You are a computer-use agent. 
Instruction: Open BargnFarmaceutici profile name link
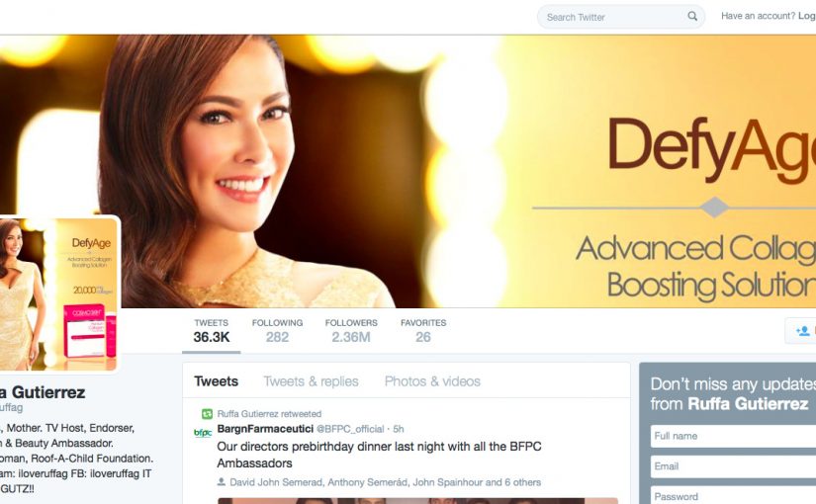(x=265, y=429)
